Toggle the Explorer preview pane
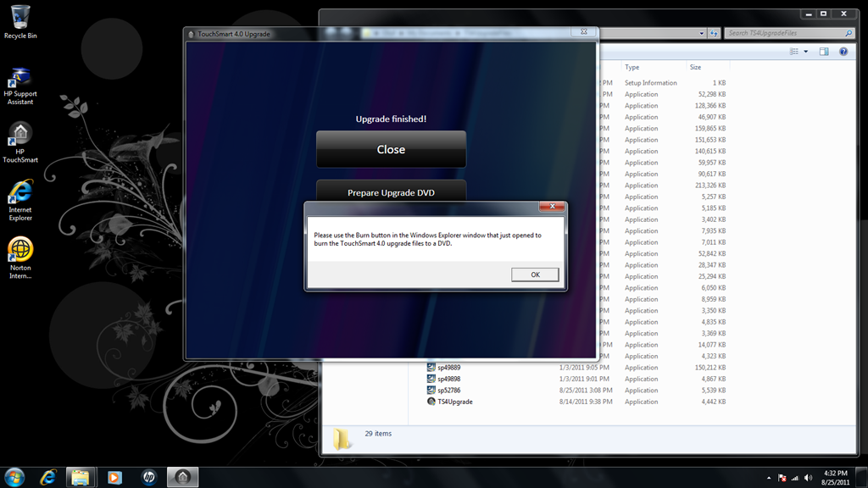This screenshot has height=488, width=868. point(824,52)
